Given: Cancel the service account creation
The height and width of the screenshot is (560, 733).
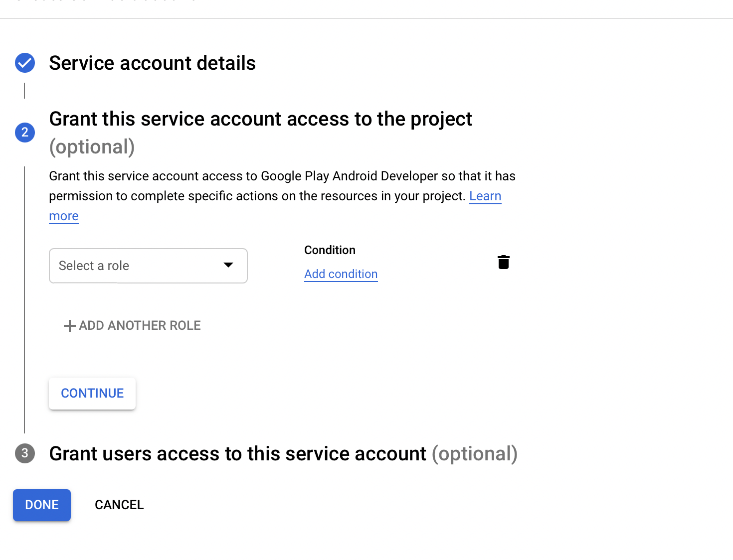Looking at the screenshot, I should coord(119,505).
